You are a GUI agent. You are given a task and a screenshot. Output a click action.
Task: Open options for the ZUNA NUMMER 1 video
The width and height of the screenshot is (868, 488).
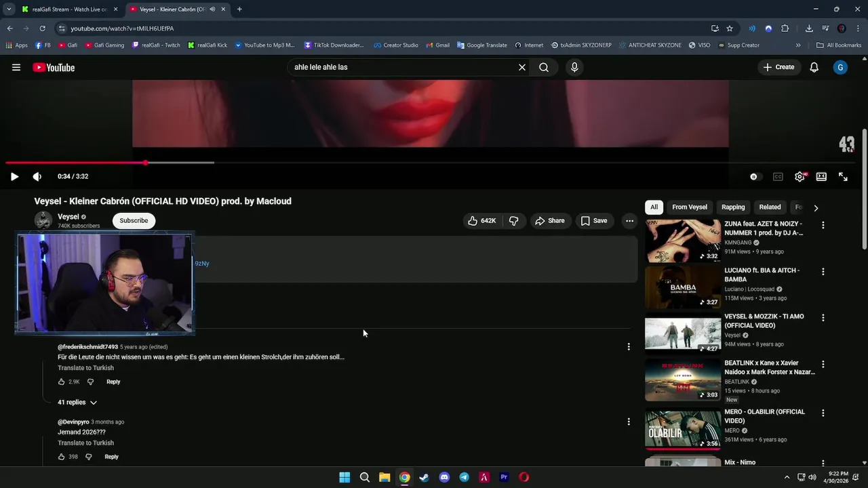pyautogui.click(x=823, y=225)
